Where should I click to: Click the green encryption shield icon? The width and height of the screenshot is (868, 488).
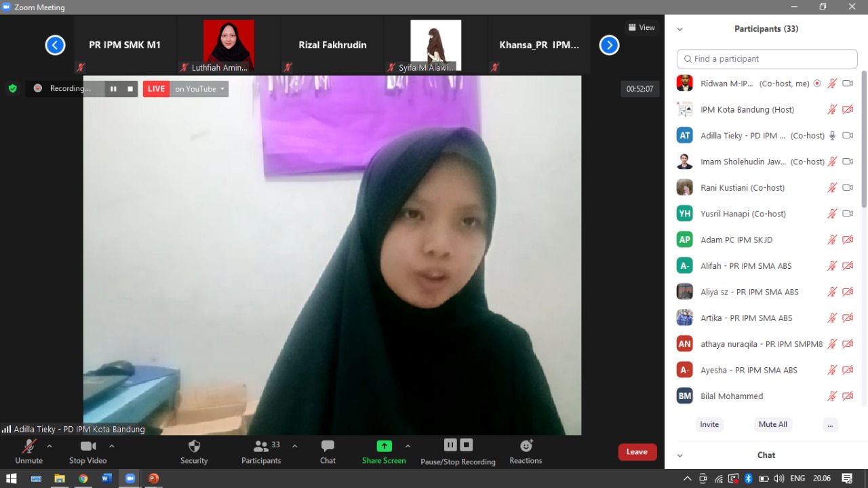[x=12, y=88]
